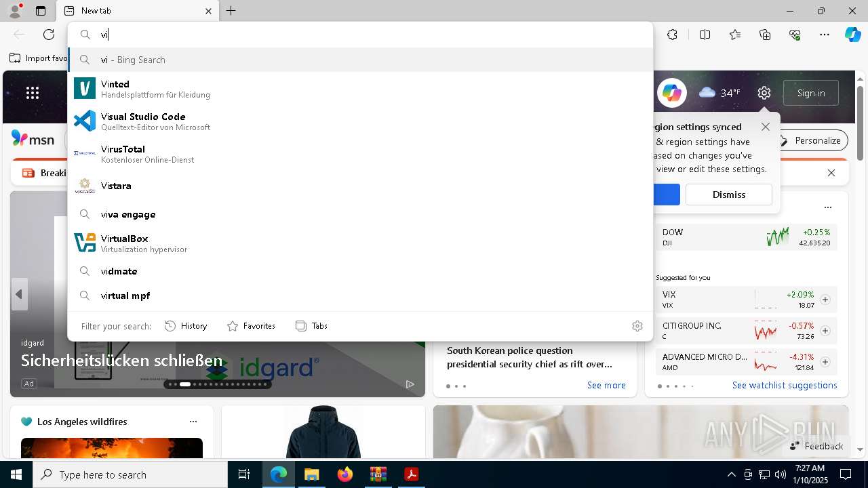Open the volume control in system tray

[x=780, y=474]
